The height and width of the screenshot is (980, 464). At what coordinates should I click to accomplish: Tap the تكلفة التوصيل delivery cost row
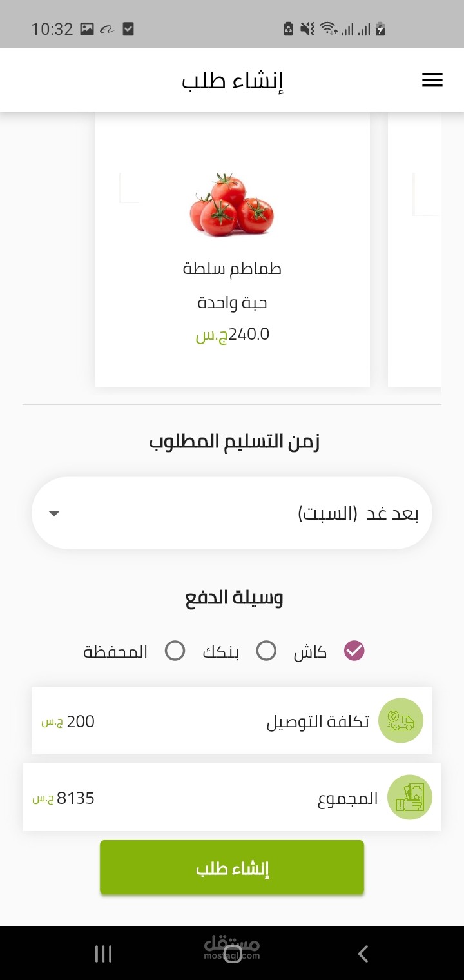[x=232, y=720]
